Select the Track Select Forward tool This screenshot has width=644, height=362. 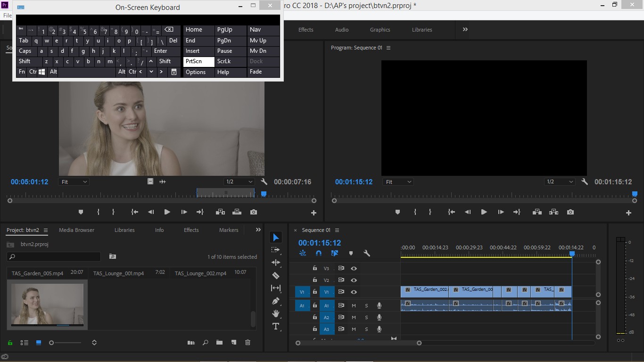click(x=276, y=250)
